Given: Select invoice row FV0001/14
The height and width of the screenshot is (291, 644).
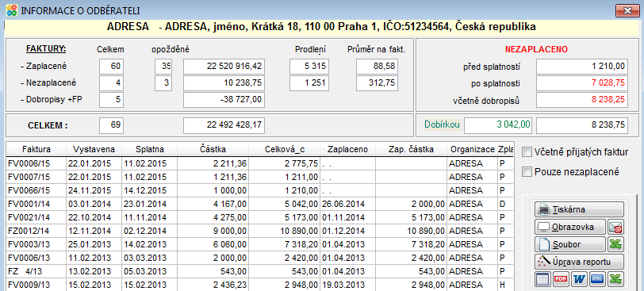Looking at the screenshot, I should [259, 204].
